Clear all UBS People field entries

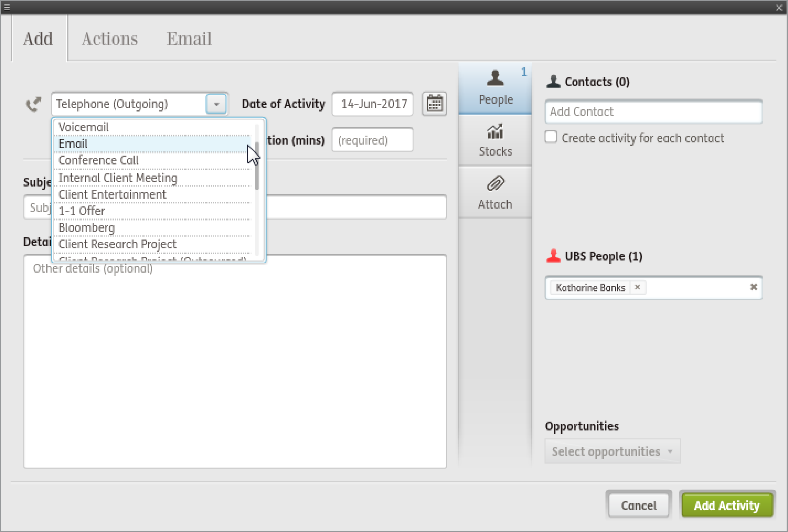point(753,287)
